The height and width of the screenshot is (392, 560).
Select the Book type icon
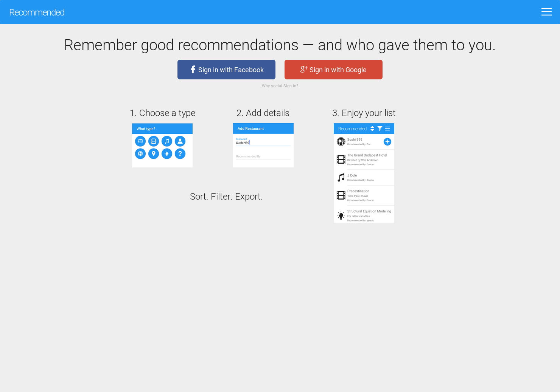pyautogui.click(x=140, y=141)
